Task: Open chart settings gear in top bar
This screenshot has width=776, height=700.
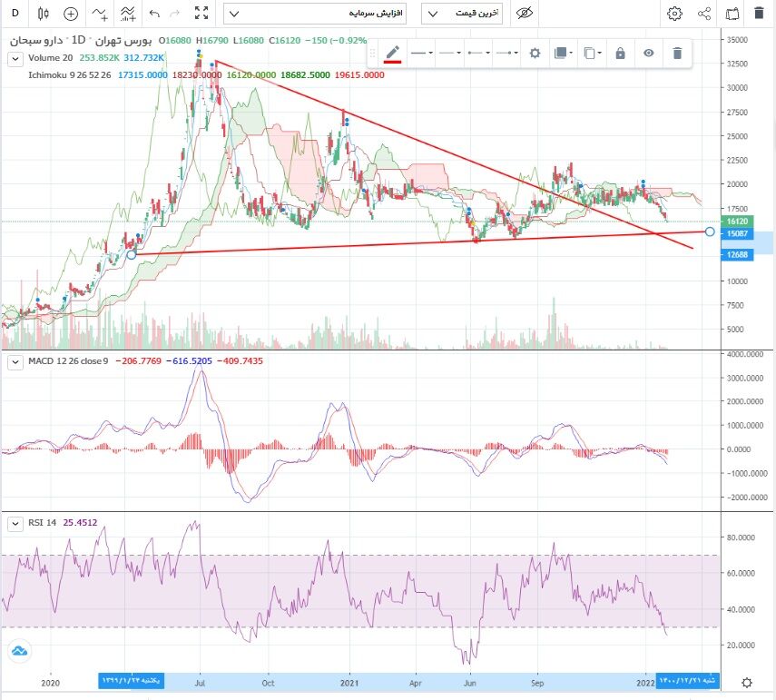Action: 674,14
